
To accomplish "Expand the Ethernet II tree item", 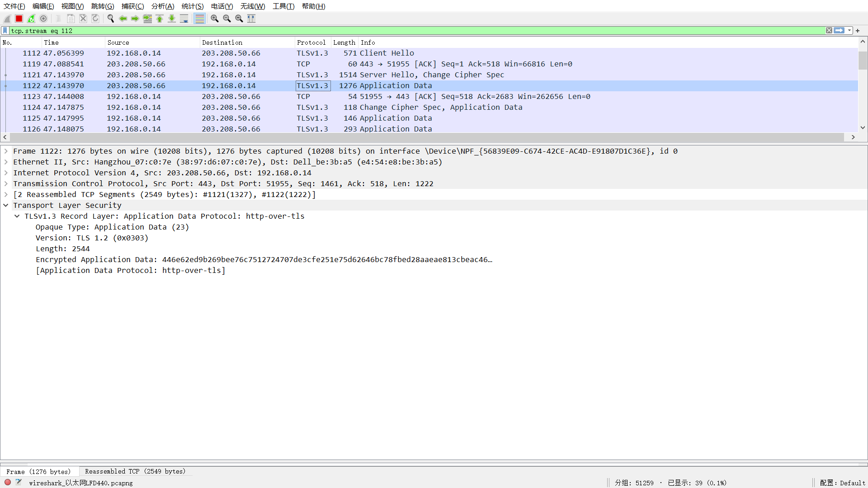I will (x=6, y=162).
